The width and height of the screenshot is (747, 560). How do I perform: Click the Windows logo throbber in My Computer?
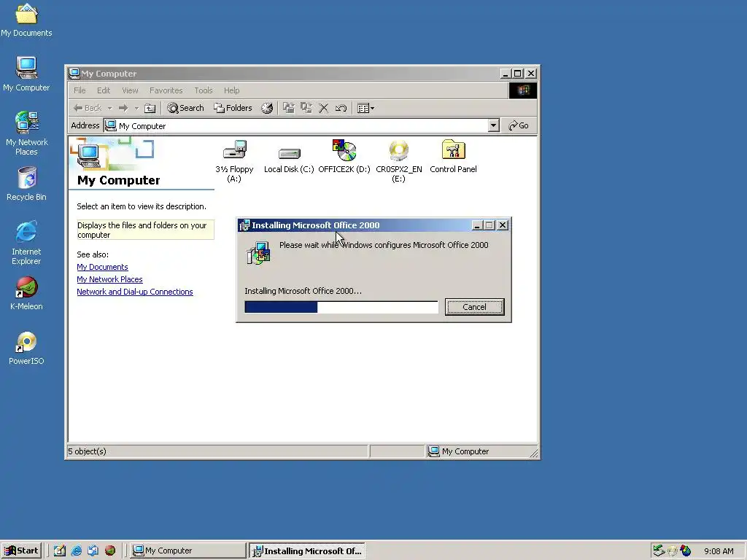522,90
